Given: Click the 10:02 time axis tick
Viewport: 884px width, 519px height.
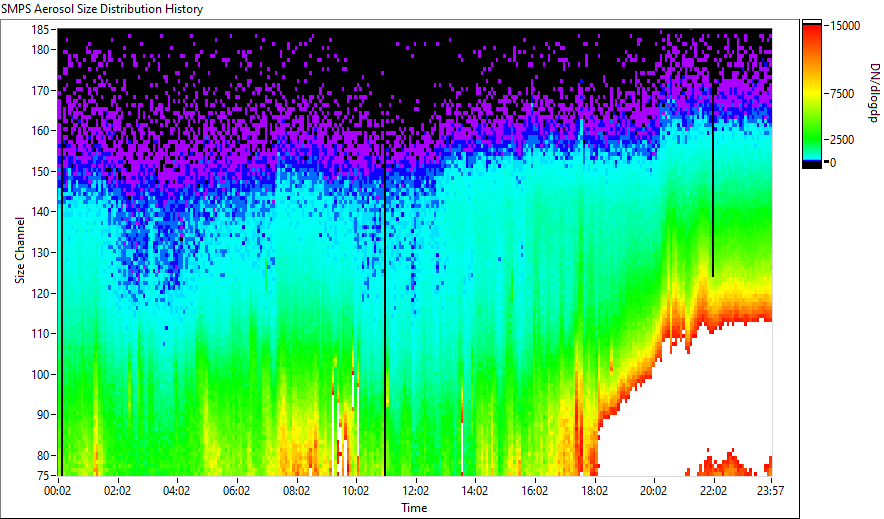Looking at the screenshot, I should coord(356,491).
